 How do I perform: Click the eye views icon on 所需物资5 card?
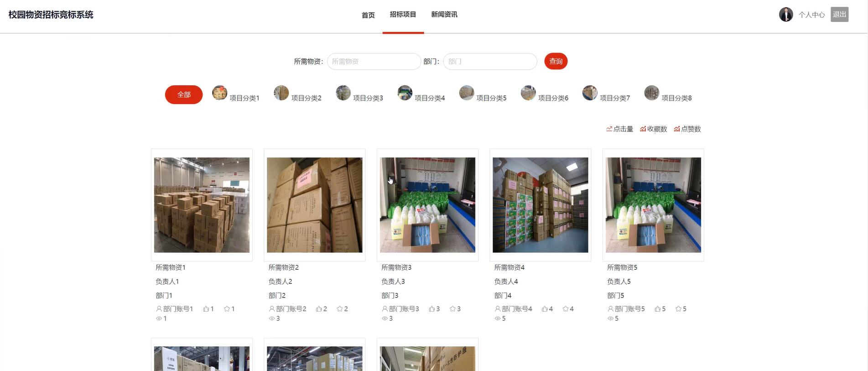coord(610,319)
